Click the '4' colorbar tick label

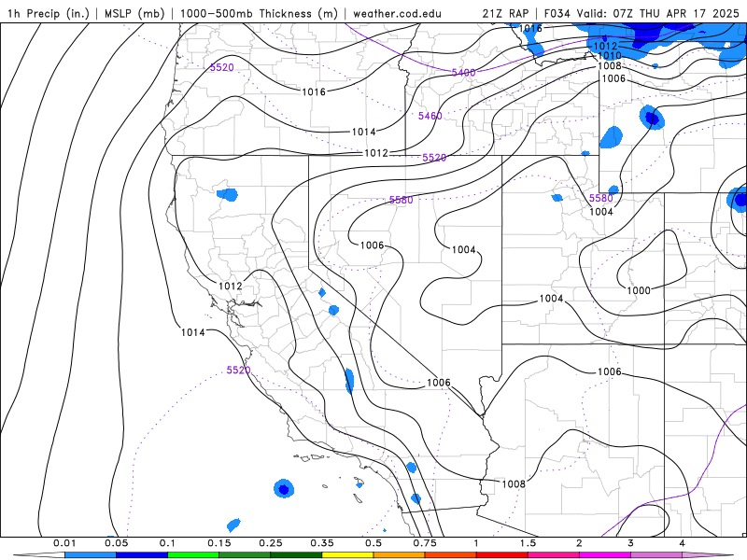coord(683,543)
